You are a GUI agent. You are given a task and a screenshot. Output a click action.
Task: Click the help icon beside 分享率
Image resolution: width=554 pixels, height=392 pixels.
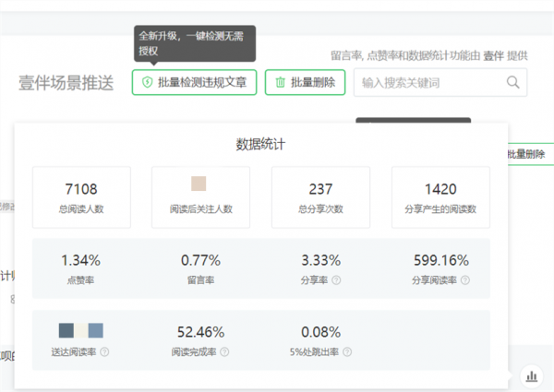click(x=336, y=280)
